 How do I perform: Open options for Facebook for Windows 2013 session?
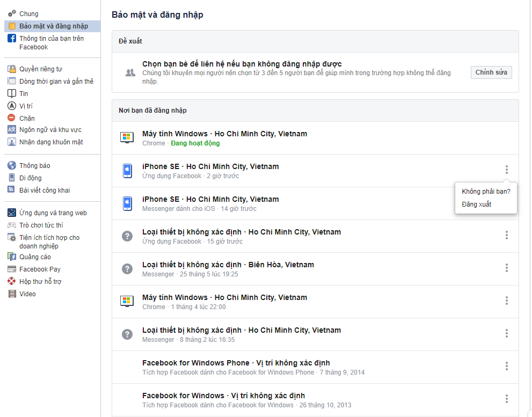click(x=507, y=399)
